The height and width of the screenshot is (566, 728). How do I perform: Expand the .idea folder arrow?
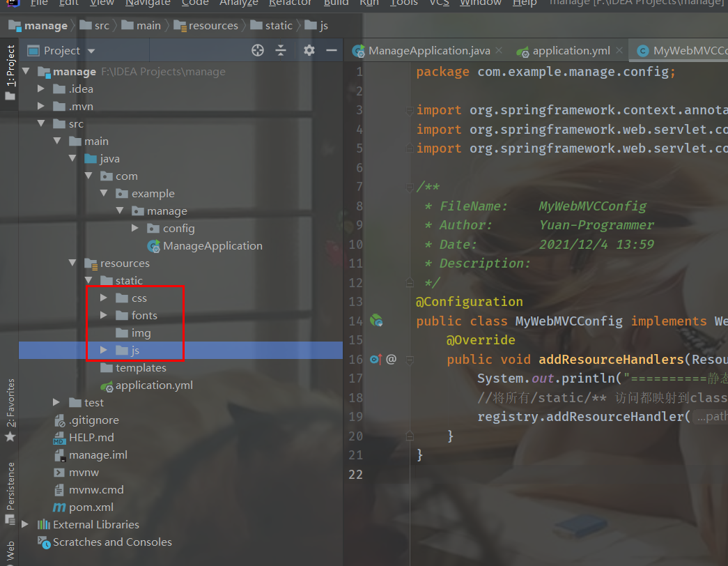point(41,89)
